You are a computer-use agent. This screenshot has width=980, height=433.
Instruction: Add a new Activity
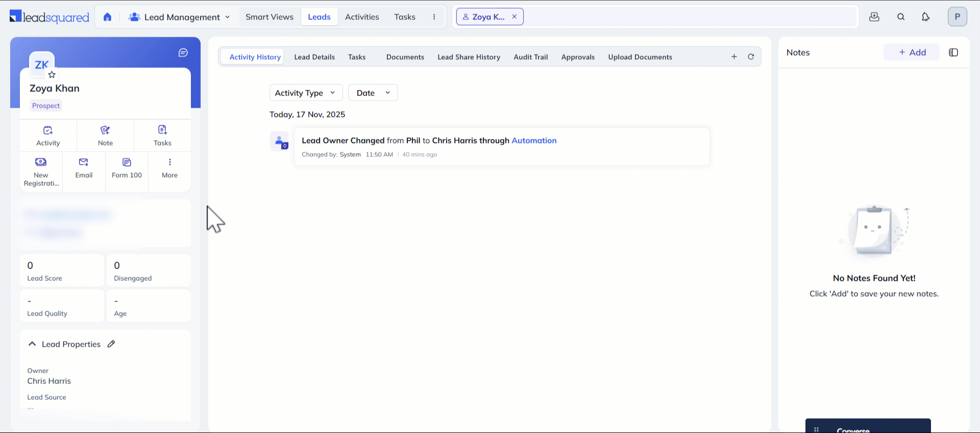48,136
